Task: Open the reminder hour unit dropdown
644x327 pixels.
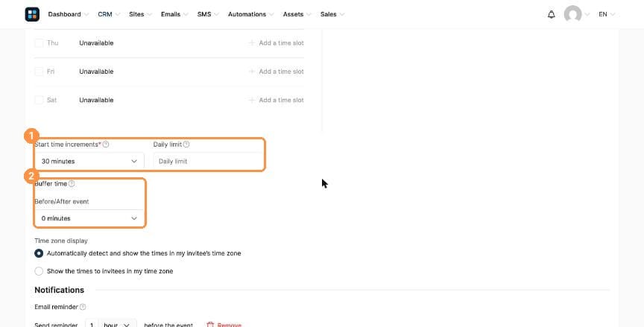Action: click(x=116, y=324)
